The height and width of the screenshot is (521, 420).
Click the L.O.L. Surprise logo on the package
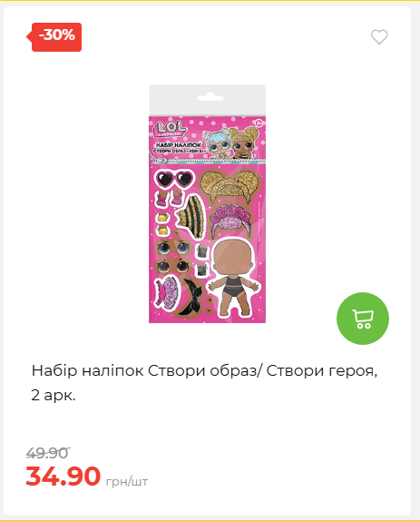coord(170,129)
